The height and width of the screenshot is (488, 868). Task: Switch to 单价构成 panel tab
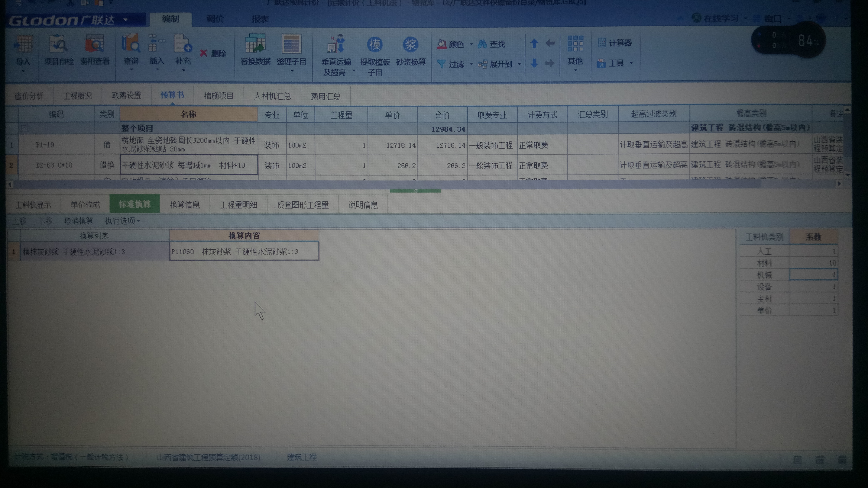[85, 205]
